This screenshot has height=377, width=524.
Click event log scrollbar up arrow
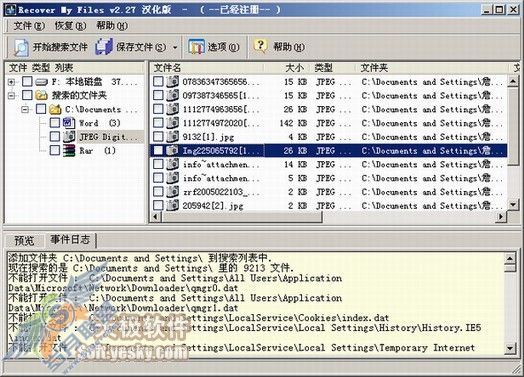point(510,258)
